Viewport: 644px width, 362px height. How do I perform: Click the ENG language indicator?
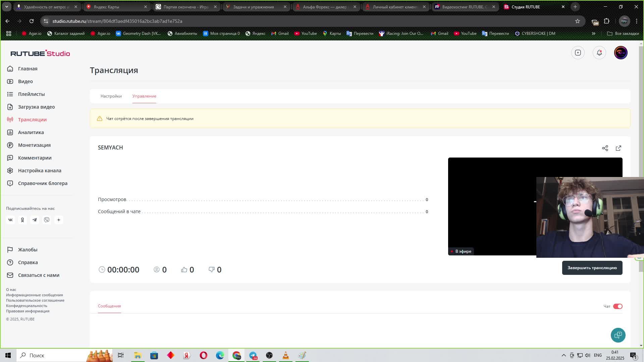click(x=598, y=355)
